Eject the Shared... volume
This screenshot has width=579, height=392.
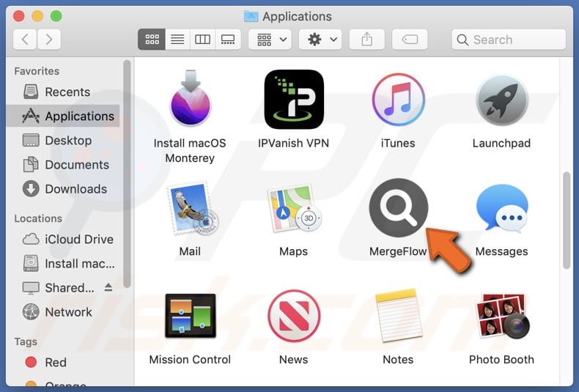(x=108, y=287)
